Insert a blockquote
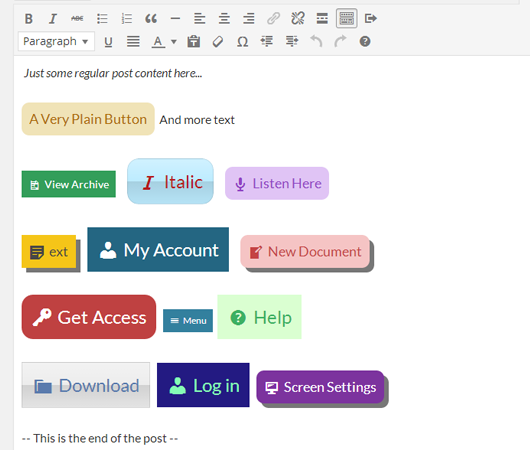 pyautogui.click(x=151, y=18)
